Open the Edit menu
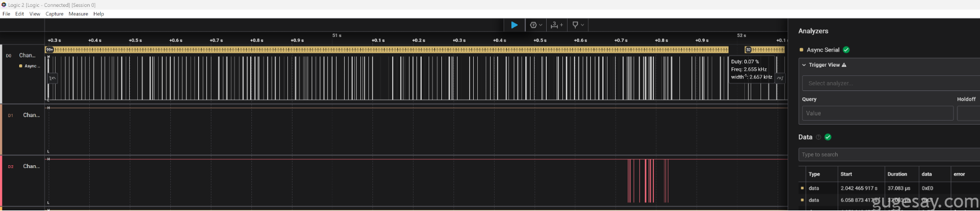 pyautogui.click(x=20, y=14)
